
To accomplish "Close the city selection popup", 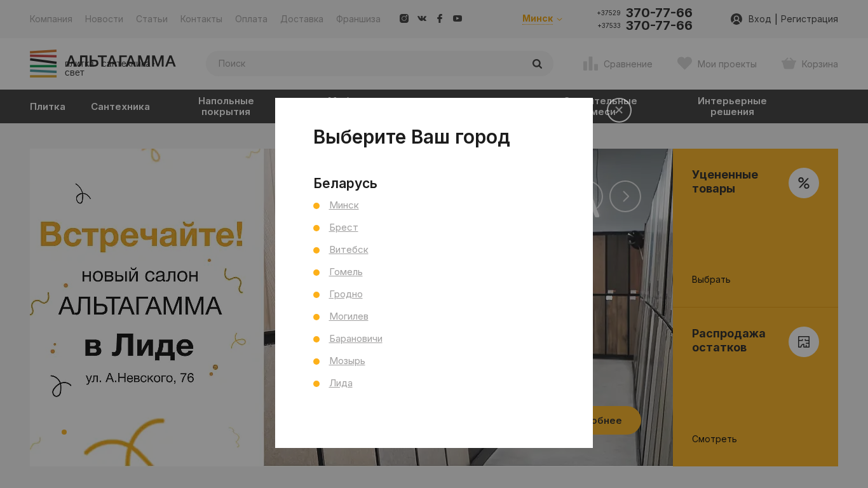I will click(619, 110).
